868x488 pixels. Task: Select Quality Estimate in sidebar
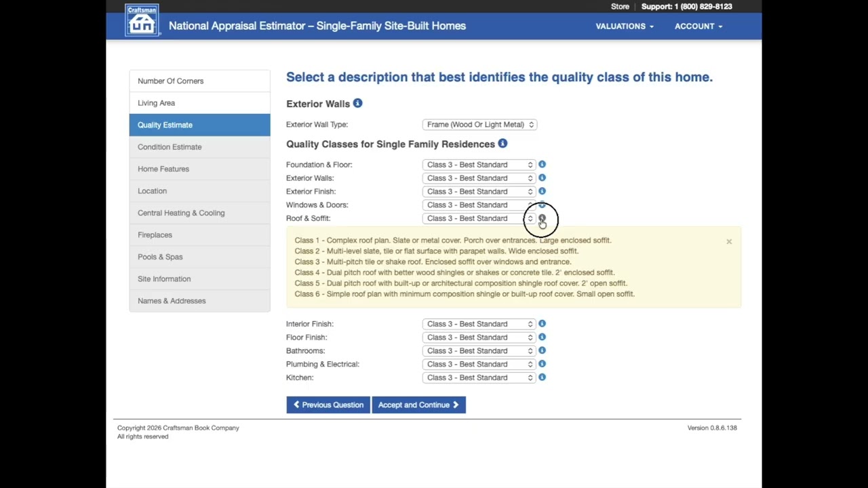coord(199,125)
